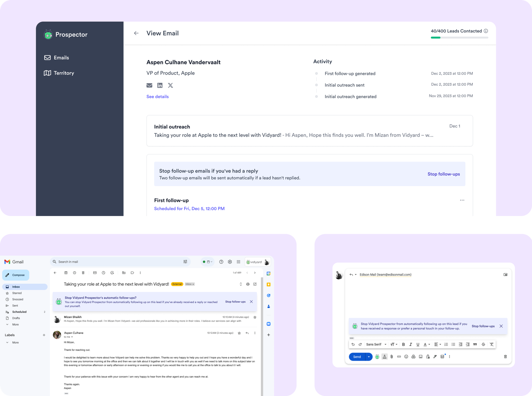Image resolution: width=532 pixels, height=396 pixels.
Task: Click the Add to Tasks icon
Action: pos(112,273)
